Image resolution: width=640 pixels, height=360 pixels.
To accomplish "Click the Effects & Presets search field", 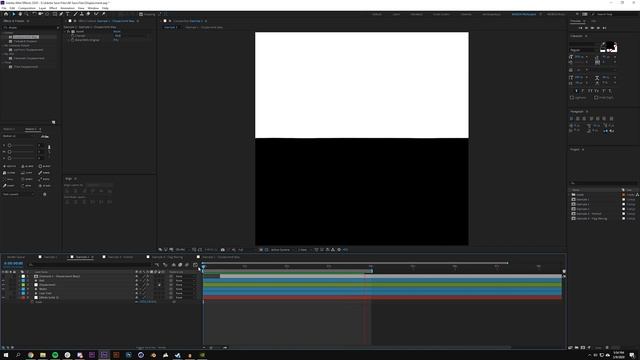I will click(31, 27).
